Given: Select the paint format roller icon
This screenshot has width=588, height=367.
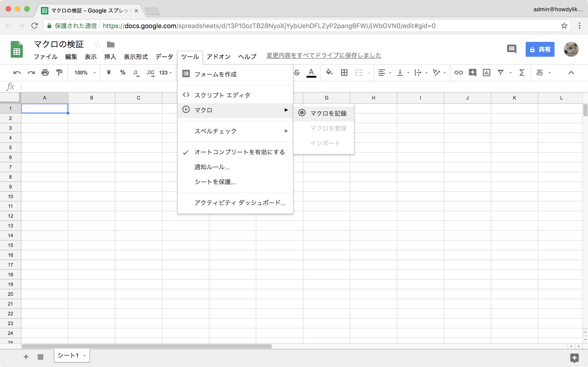Looking at the screenshot, I should (59, 73).
